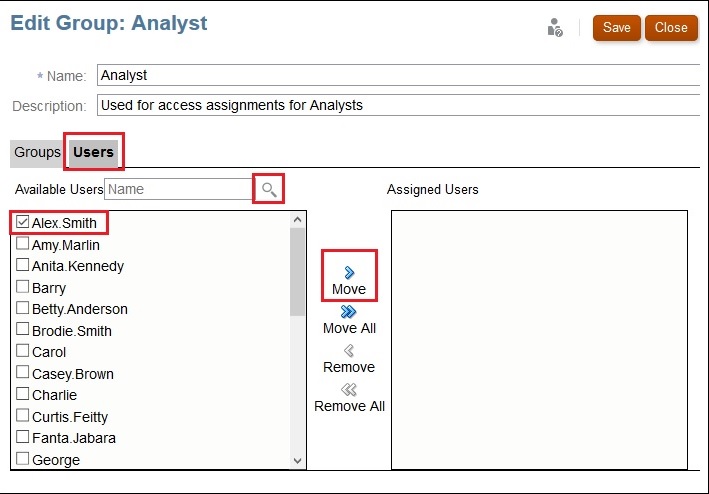Click the Curtis.Feitty name text
This screenshot has width=709, height=494.
click(x=70, y=417)
